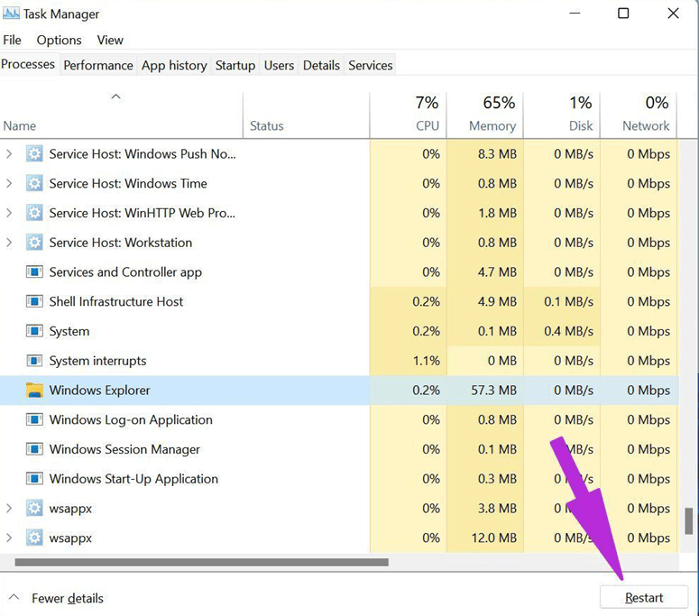Screen dimensions: 699x616
Task: Select the Shell Infrastructure Host row
Action: click(339, 301)
